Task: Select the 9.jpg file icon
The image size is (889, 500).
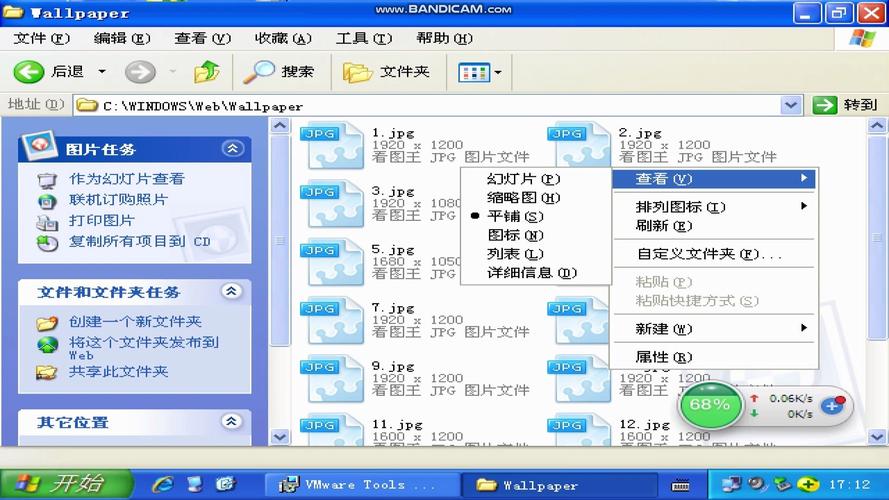Action: point(332,380)
